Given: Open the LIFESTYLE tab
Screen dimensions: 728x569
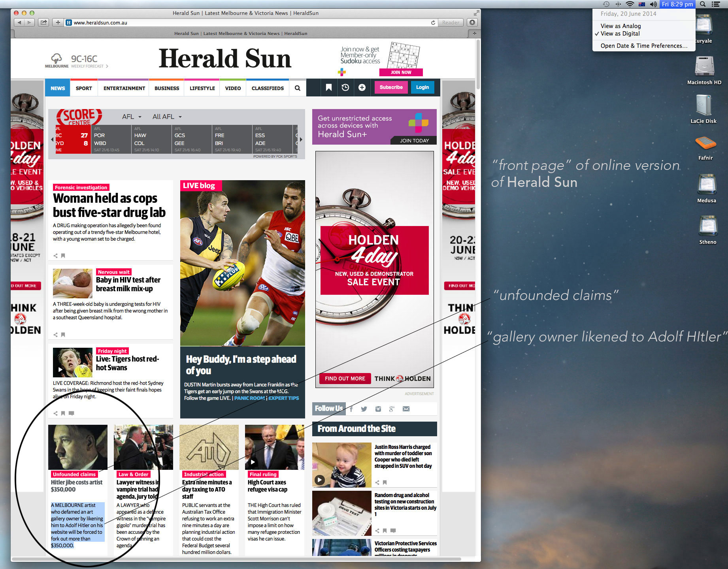Looking at the screenshot, I should click(x=202, y=88).
